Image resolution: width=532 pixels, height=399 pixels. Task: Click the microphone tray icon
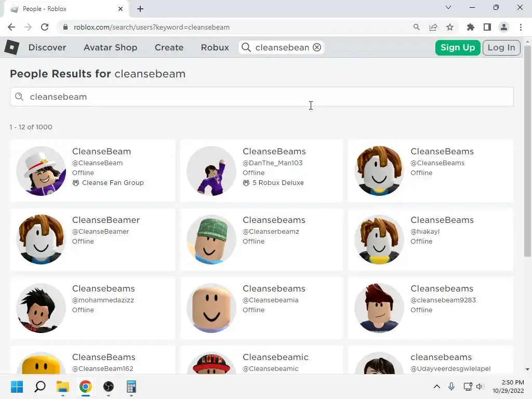click(451, 387)
